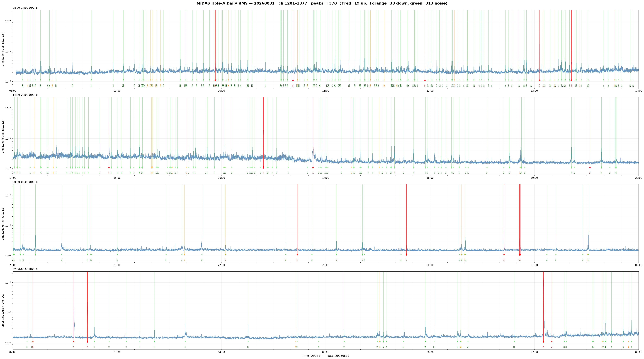Click the green peak number label 082

pos(355,86)
